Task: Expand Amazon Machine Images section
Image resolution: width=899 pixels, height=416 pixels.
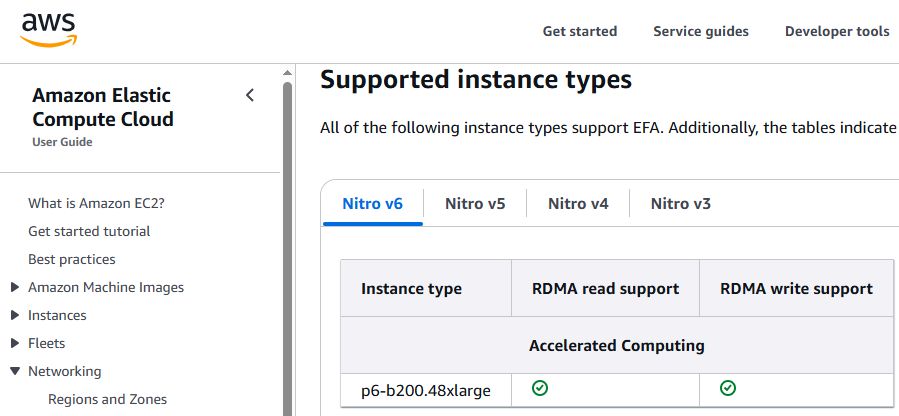Action: pos(15,287)
